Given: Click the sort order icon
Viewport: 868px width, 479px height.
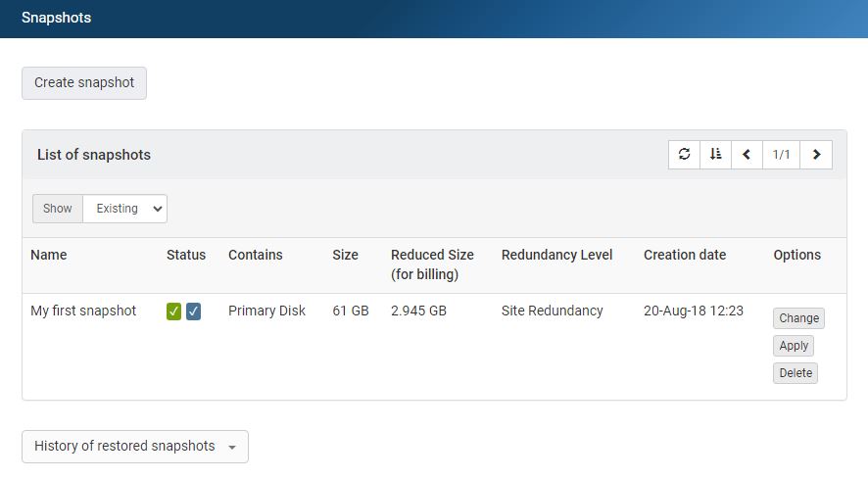Looking at the screenshot, I should point(716,155).
